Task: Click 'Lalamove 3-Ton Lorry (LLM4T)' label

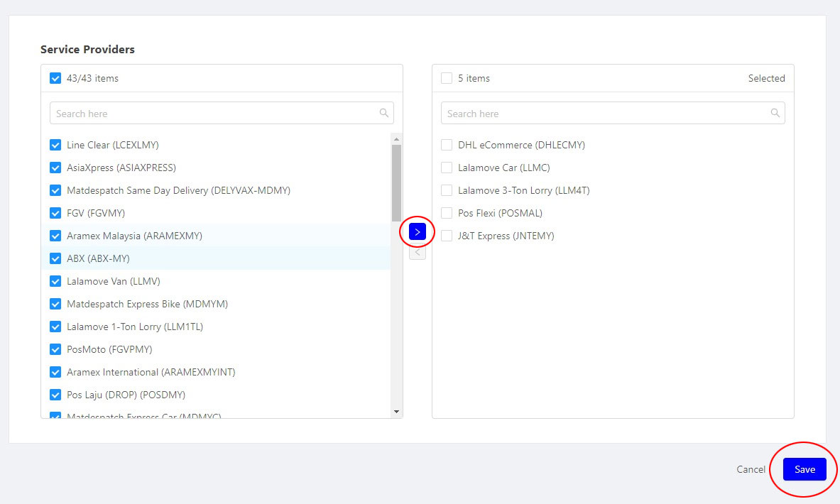Action: click(x=523, y=191)
